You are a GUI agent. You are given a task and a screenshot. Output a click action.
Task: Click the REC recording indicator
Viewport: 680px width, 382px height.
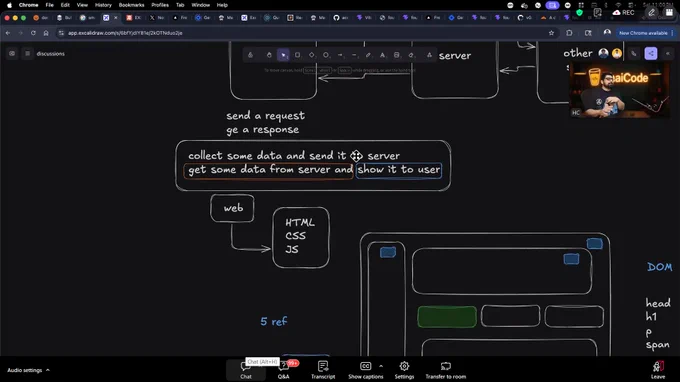click(x=623, y=13)
